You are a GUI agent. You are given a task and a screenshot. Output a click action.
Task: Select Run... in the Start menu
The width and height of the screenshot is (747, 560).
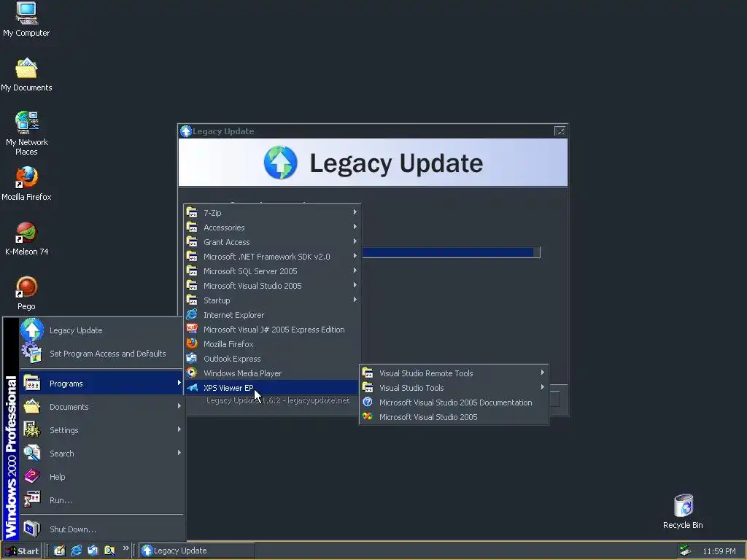point(101,500)
